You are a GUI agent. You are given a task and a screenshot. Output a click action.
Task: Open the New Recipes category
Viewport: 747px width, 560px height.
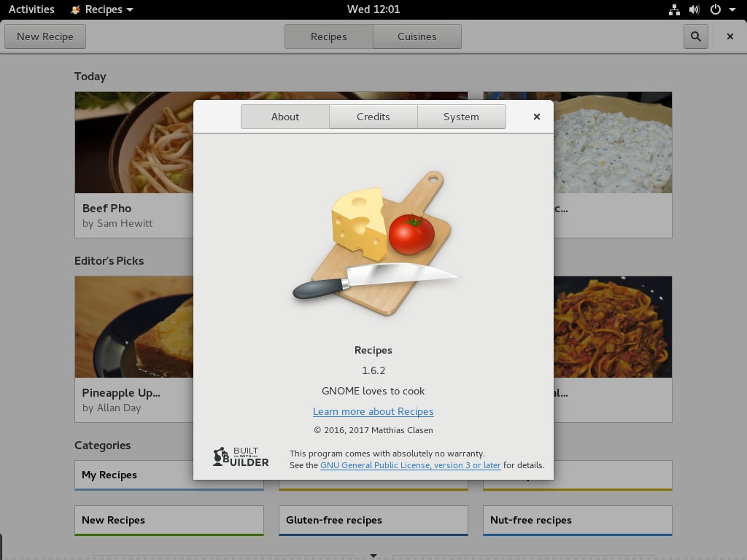click(x=169, y=521)
